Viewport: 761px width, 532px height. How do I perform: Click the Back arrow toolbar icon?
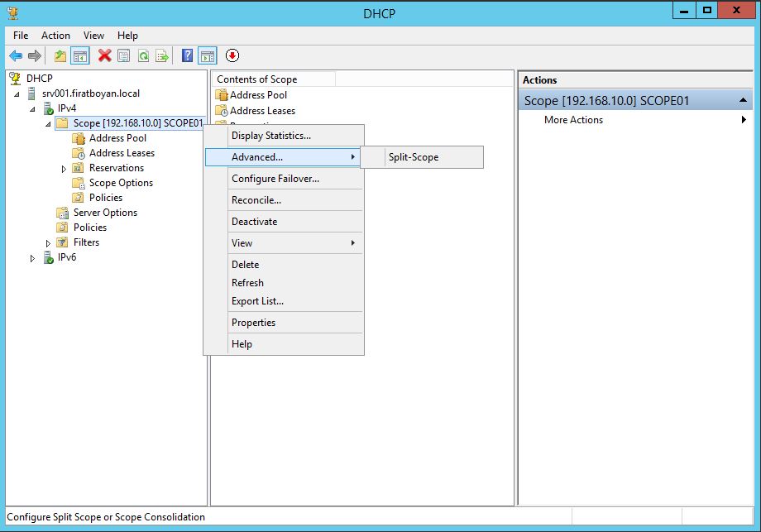(x=16, y=55)
